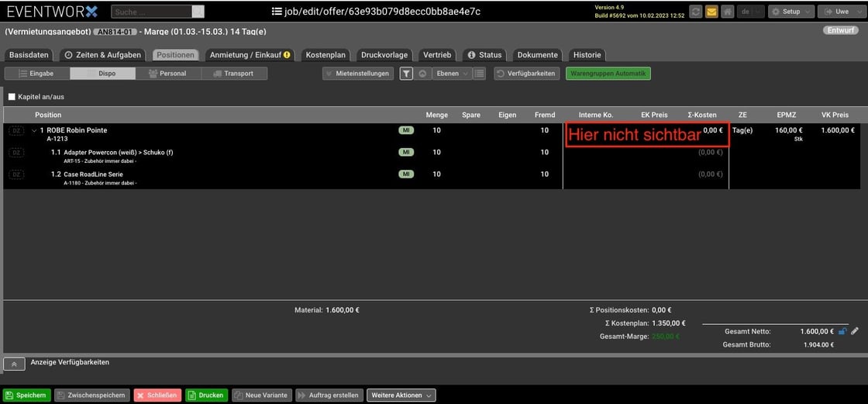Expand the Anzeige Verfügbarkeiten panel

coord(14,363)
